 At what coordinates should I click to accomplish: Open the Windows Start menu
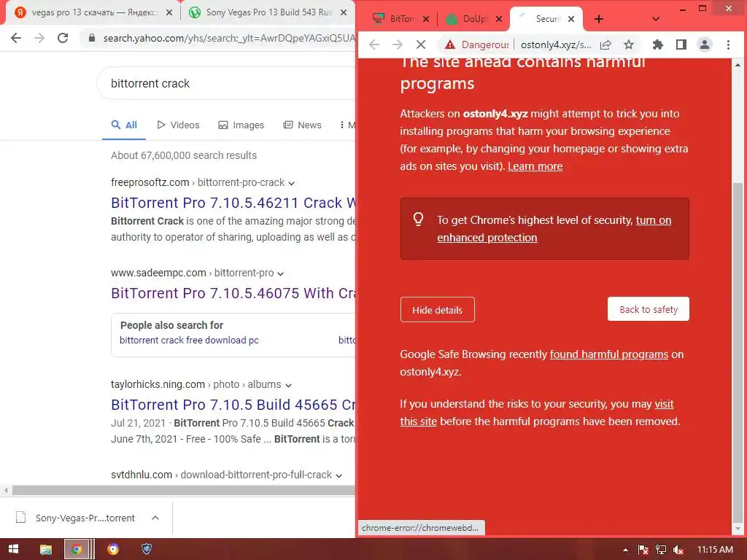tap(13, 550)
